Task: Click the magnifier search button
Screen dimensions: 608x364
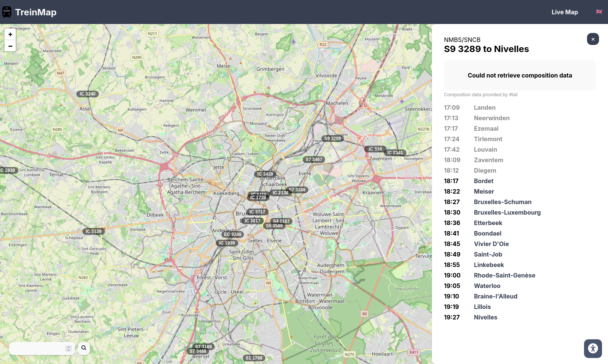Action: (84, 348)
